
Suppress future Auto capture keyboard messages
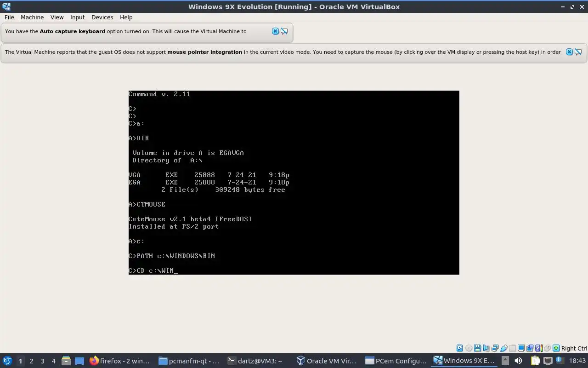pos(284,31)
